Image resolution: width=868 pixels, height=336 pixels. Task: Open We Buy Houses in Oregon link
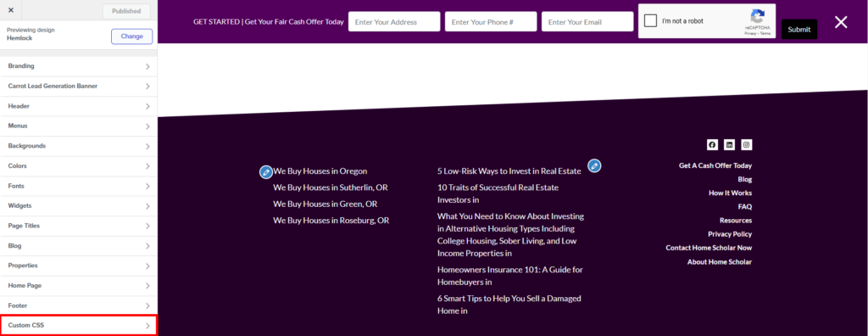[320, 171]
